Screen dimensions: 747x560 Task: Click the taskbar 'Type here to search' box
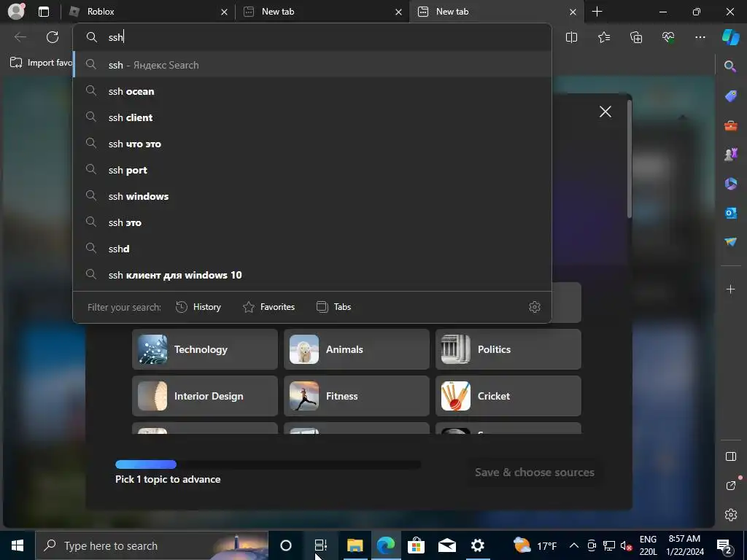coord(152,545)
